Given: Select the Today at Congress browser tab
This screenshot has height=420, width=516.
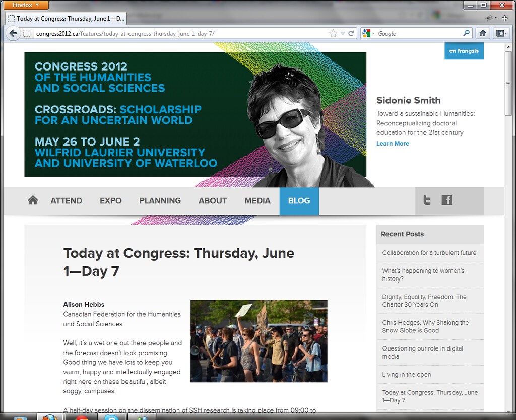Looking at the screenshot, I should tap(66, 19).
